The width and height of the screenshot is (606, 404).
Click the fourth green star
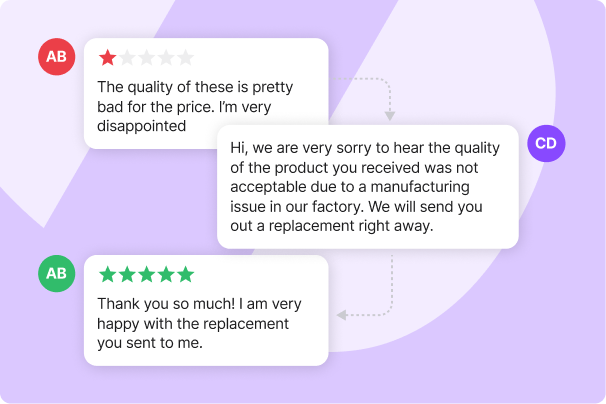point(166,274)
